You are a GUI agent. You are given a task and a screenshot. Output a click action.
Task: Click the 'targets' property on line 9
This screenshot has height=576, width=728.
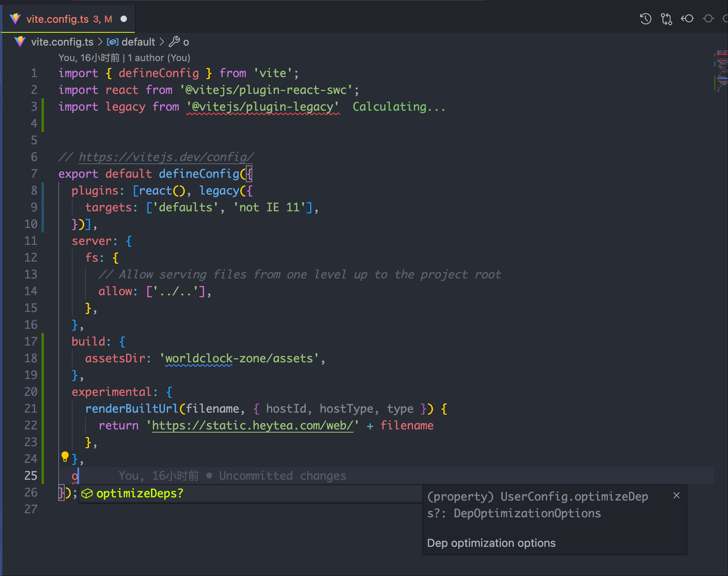109,207
